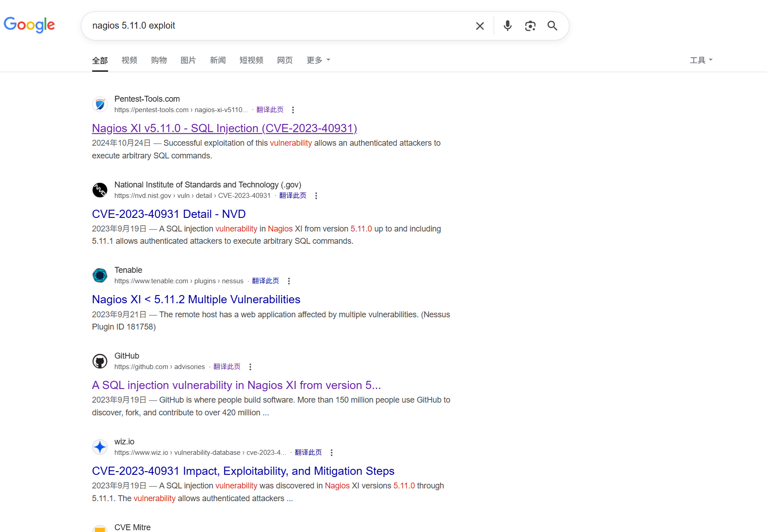Open three-dot menu for GitHub result
Screen dimensions: 767x532
(250, 367)
